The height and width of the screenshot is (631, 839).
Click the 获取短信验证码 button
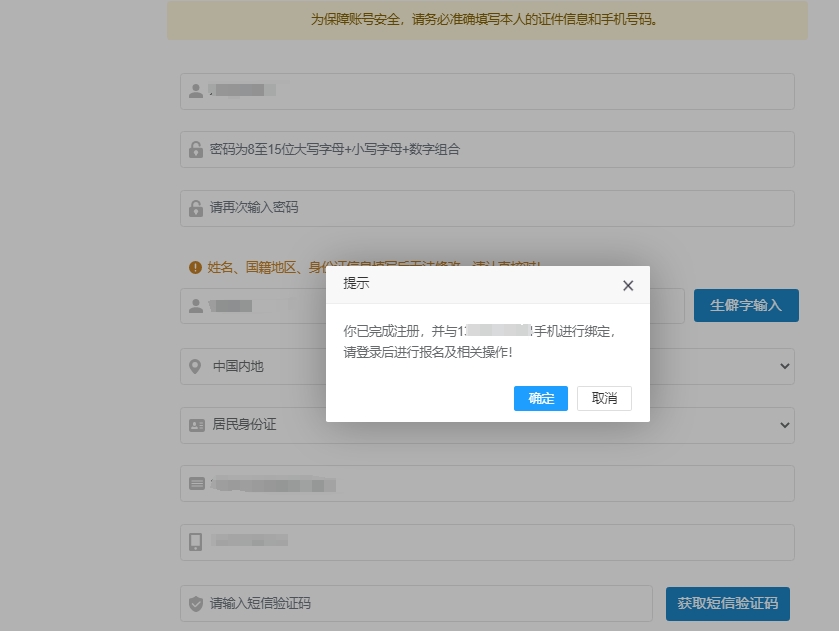click(x=728, y=604)
